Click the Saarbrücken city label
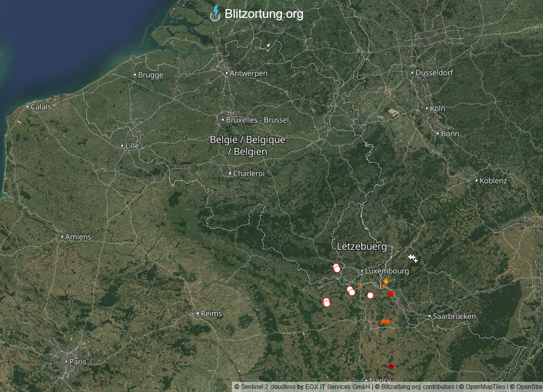Image resolution: width=543 pixels, height=392 pixels. click(x=454, y=316)
